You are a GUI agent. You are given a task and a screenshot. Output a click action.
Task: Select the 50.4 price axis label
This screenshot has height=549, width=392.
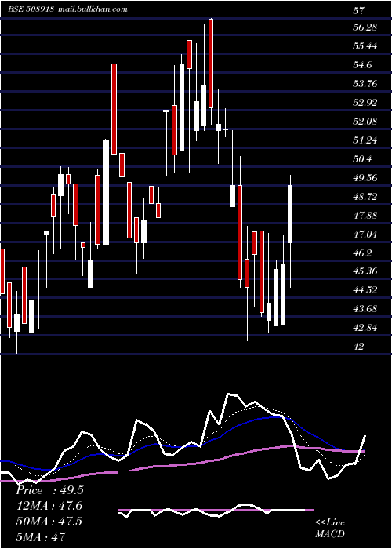point(363,160)
